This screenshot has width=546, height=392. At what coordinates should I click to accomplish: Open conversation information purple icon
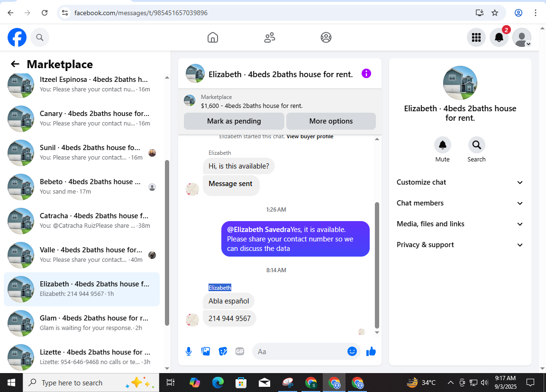(x=366, y=73)
